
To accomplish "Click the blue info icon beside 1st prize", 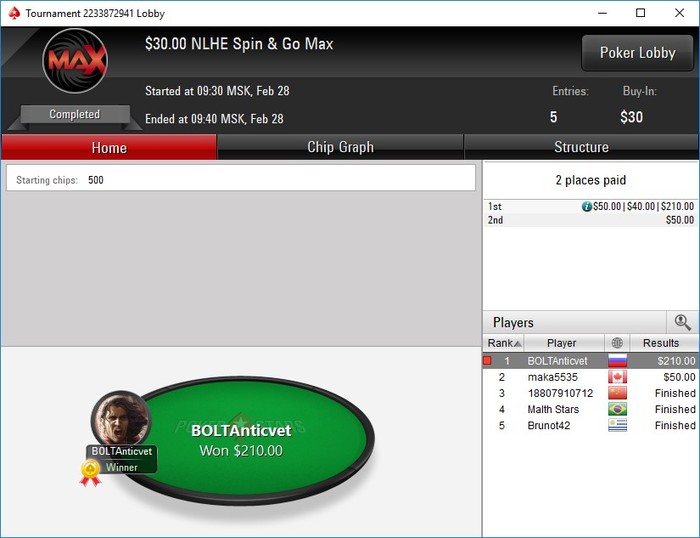I will pyautogui.click(x=587, y=206).
